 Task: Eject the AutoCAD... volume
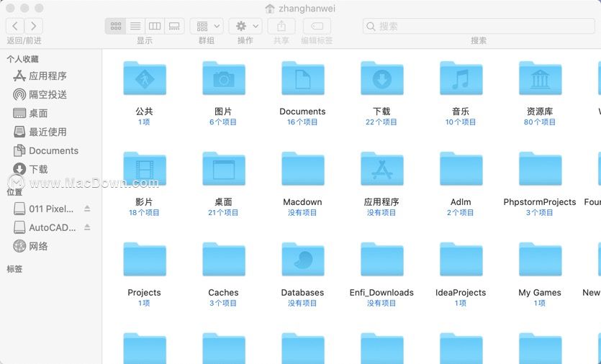pyautogui.click(x=87, y=227)
